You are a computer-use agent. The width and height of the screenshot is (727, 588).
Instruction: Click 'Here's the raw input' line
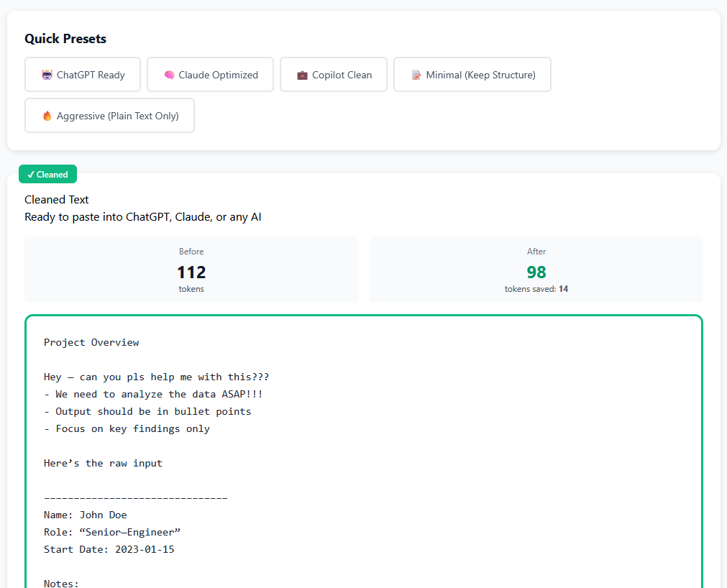[x=103, y=464]
